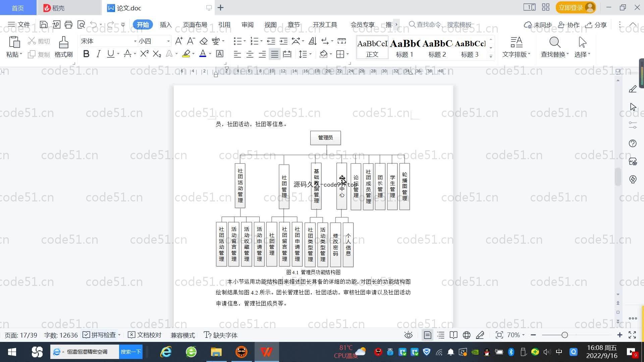Click the Print icon in quick toolbar
644x362 pixels.
coord(68,24)
